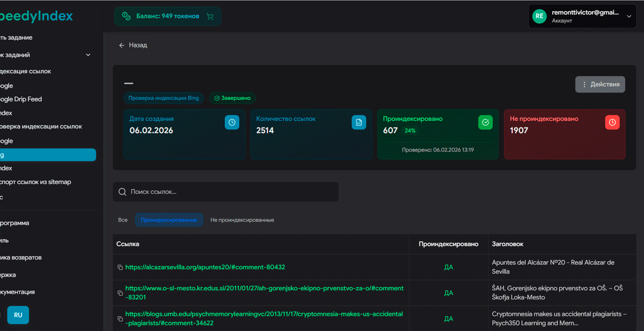This screenshot has height=331, width=644.
Task: Open the alcazarsevilla.org comment link
Action: [x=205, y=267]
